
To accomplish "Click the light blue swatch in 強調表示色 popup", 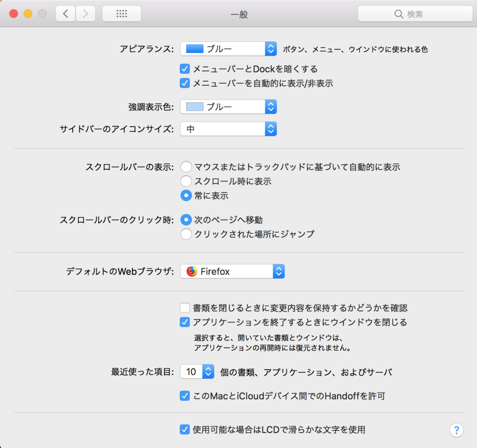I will coord(195,107).
